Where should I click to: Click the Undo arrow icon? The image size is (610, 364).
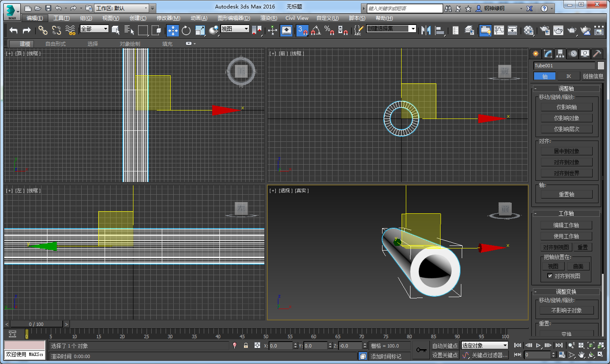(x=14, y=30)
